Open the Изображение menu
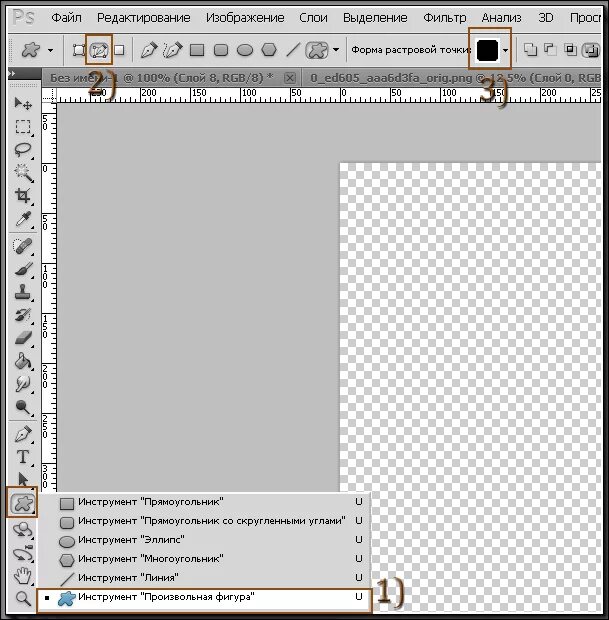This screenshot has width=609, height=620. point(245,18)
